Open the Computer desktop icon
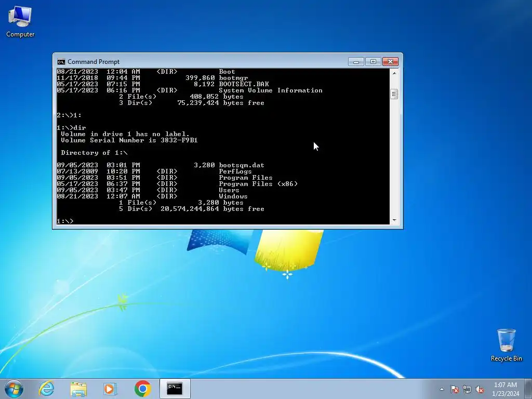This screenshot has width=532, height=399. [20, 21]
